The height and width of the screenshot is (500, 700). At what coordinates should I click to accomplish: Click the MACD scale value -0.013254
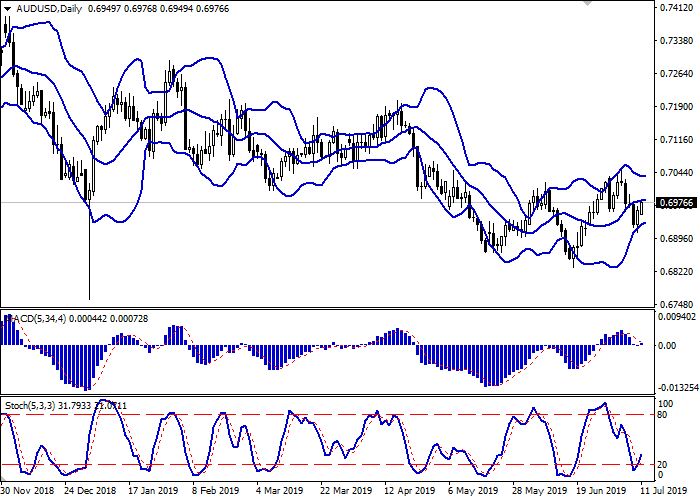coord(677,388)
